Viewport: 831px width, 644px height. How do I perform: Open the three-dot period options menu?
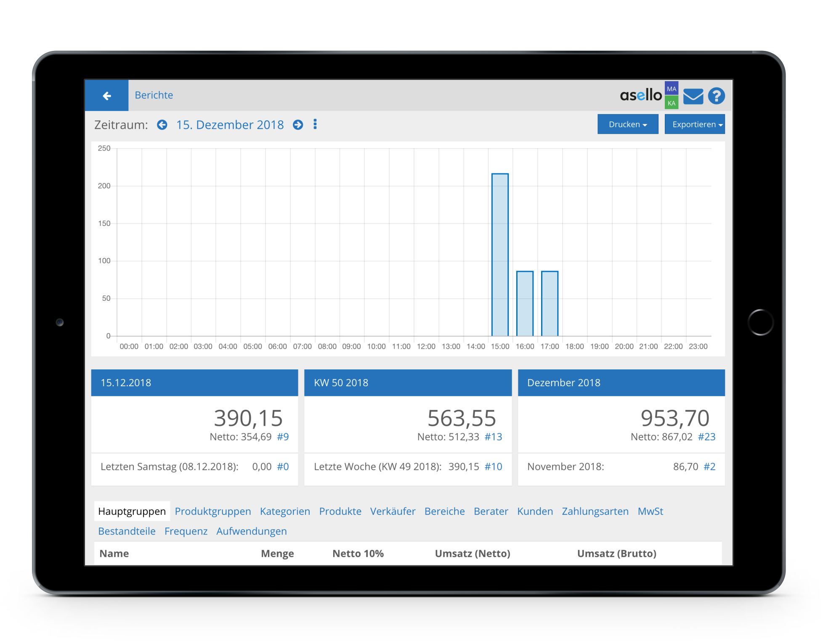[315, 124]
